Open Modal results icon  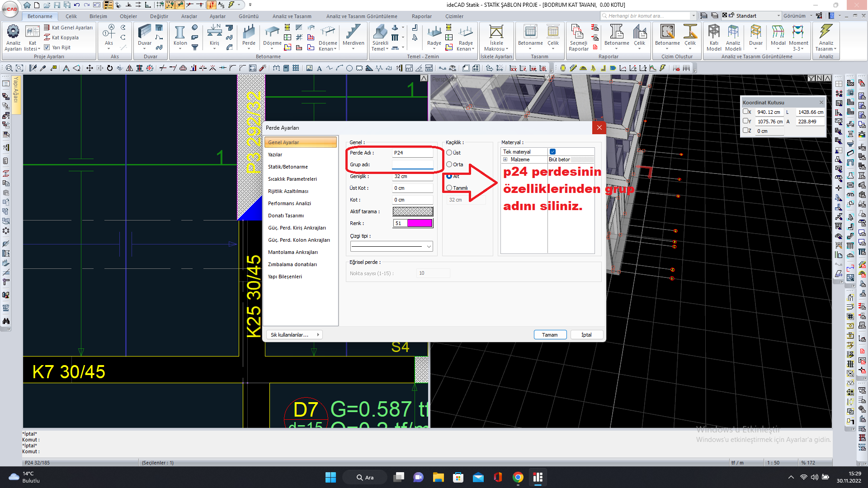click(778, 32)
